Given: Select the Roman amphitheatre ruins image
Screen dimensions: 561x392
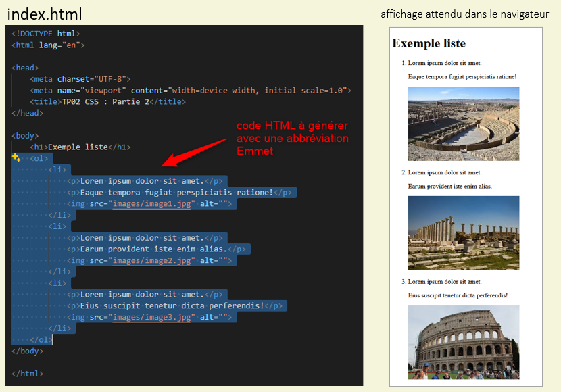Looking at the screenshot, I should [x=464, y=123].
